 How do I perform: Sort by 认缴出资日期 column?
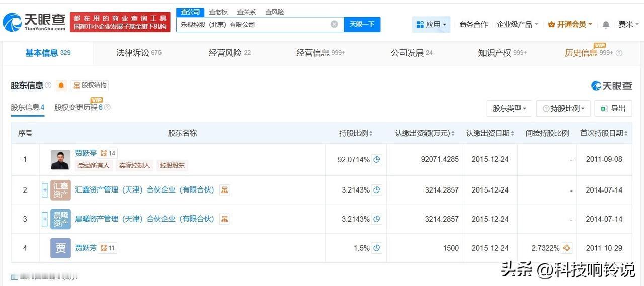(512, 134)
